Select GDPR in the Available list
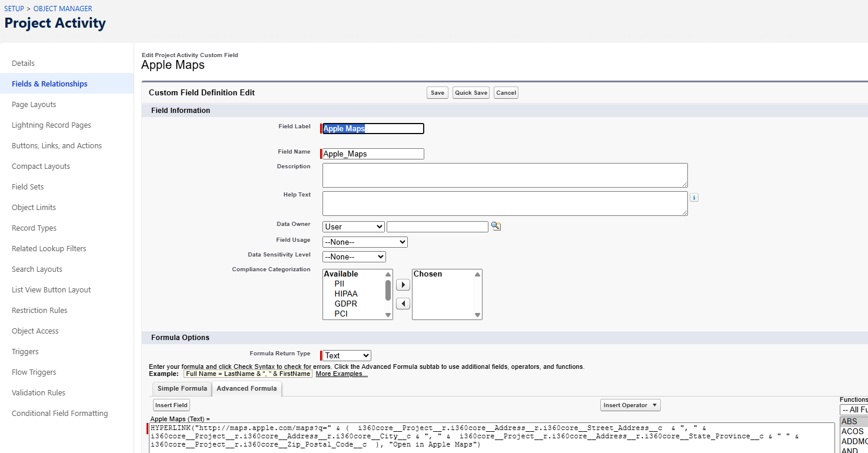 [345, 304]
